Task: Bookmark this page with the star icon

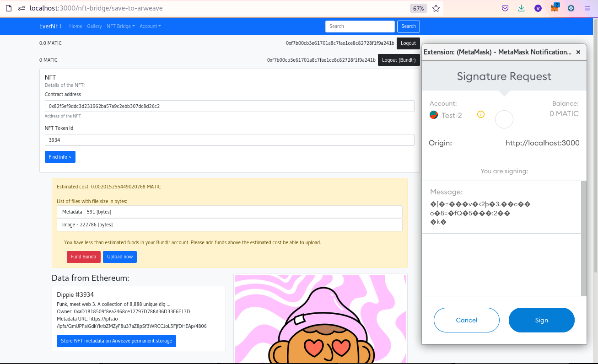Action: pos(436,8)
